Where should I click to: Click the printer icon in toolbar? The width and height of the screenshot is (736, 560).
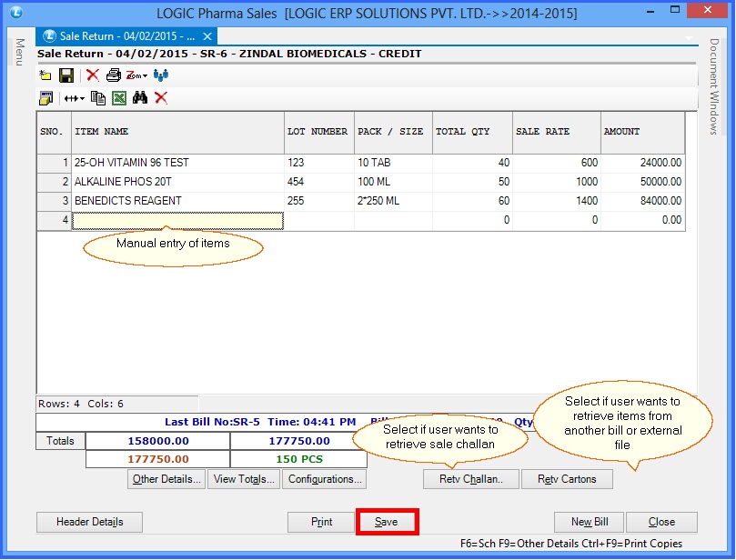point(113,75)
